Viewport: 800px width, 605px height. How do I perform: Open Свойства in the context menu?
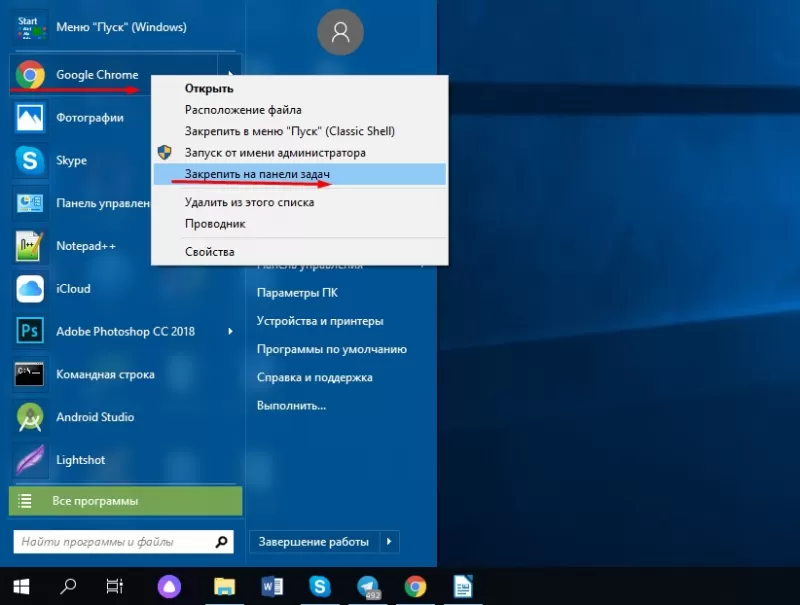click(299, 251)
